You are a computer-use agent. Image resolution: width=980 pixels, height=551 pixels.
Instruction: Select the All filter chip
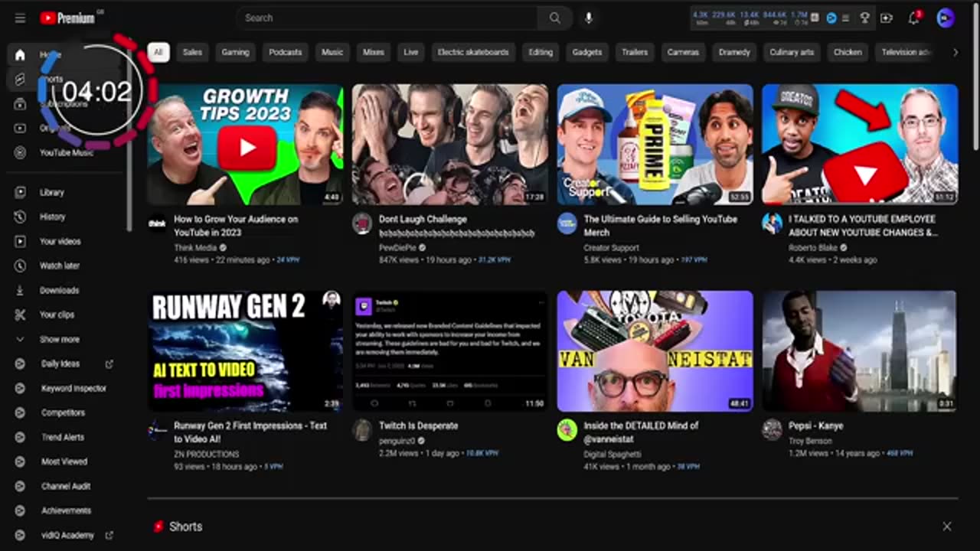(158, 52)
